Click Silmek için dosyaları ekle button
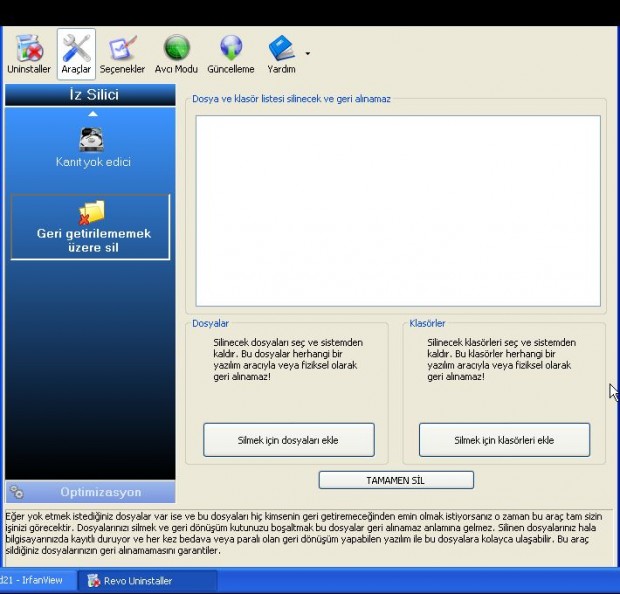620x594 pixels. tap(288, 440)
